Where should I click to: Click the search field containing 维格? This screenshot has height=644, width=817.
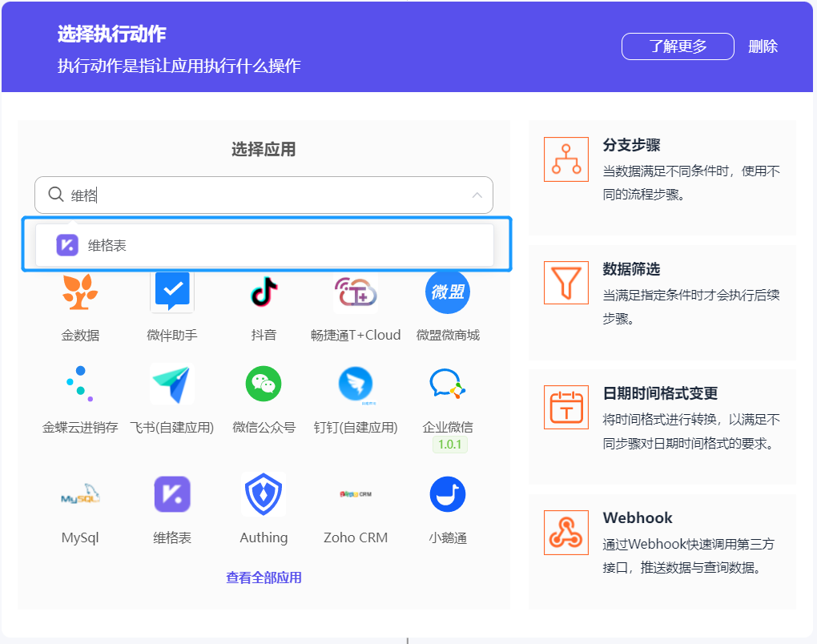264,195
